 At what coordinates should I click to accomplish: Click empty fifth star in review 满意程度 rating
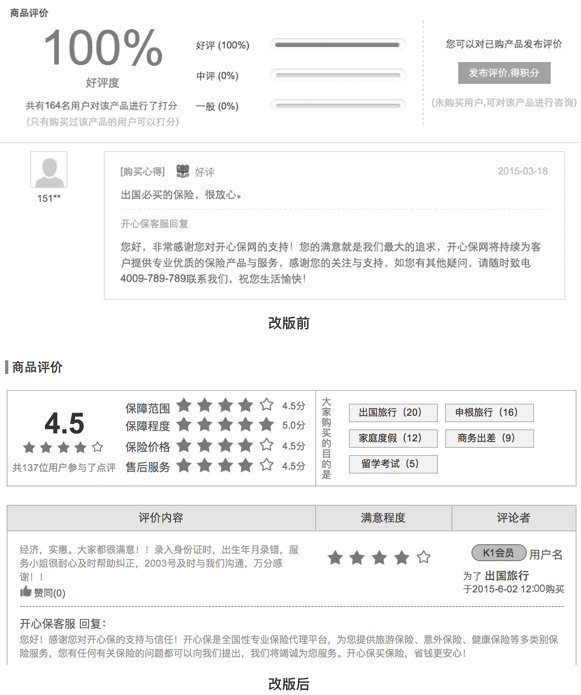tap(424, 558)
